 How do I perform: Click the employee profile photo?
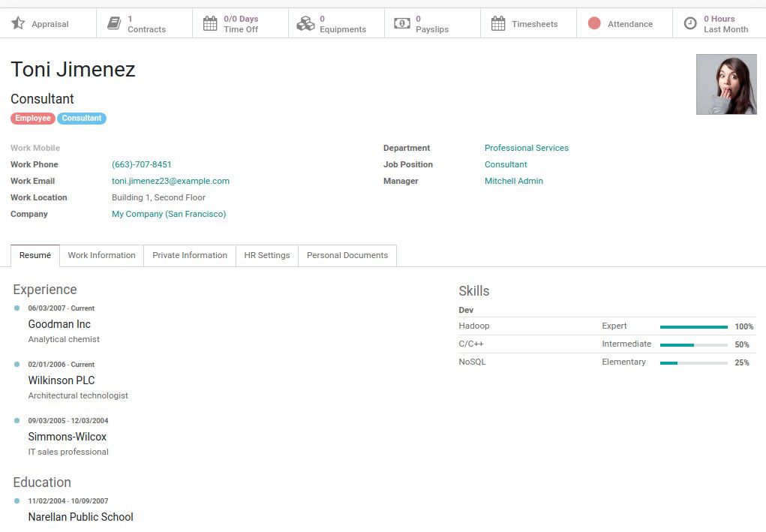[x=726, y=85]
